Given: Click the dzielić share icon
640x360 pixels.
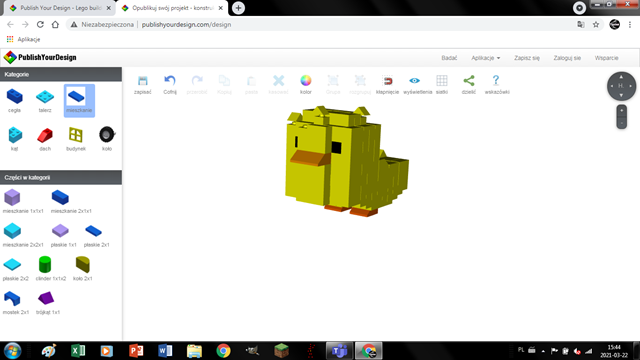Looking at the screenshot, I should tap(469, 81).
